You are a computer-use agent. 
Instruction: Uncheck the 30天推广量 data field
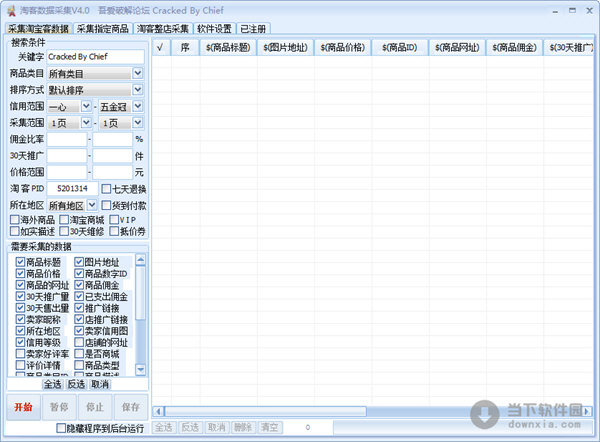tap(20, 297)
